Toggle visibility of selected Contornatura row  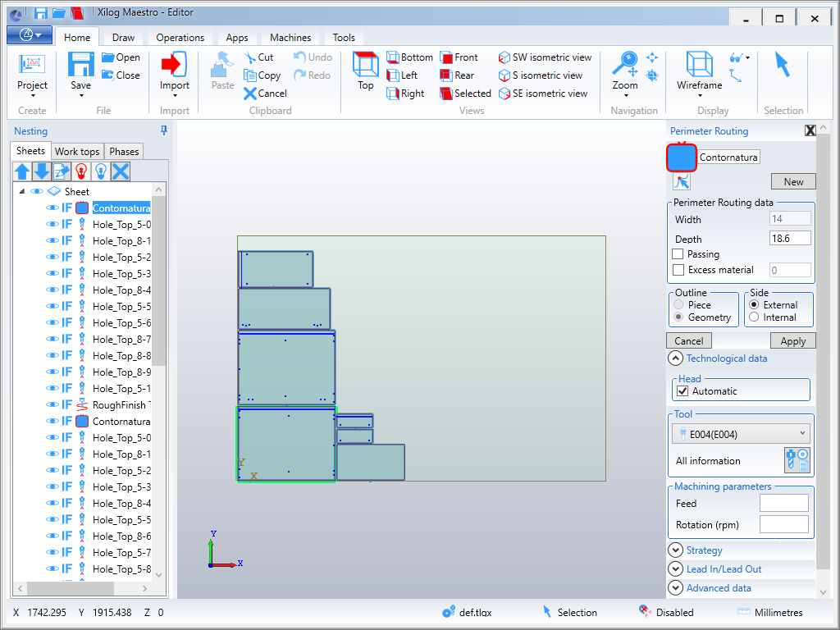pyautogui.click(x=52, y=208)
